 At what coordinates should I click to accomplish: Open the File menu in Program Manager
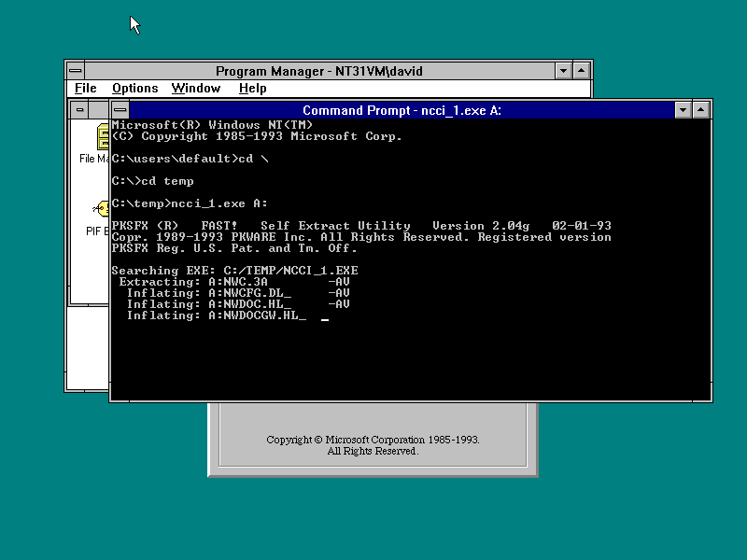click(x=85, y=88)
